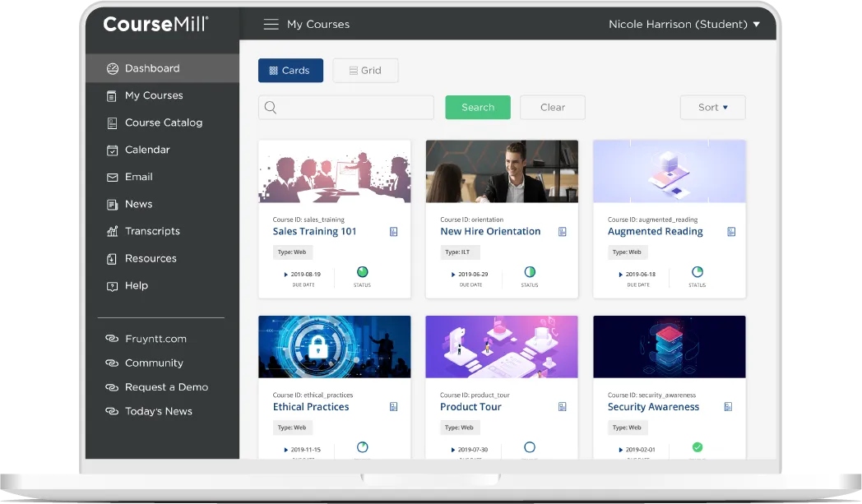Click the Sales Training 101 status indicator
Viewport: 862px width, 504px height.
coord(362,271)
